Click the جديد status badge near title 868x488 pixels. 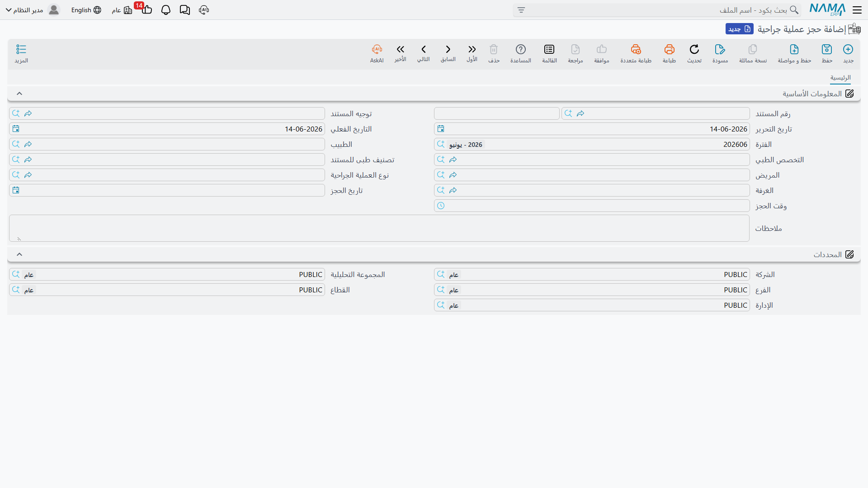click(740, 29)
